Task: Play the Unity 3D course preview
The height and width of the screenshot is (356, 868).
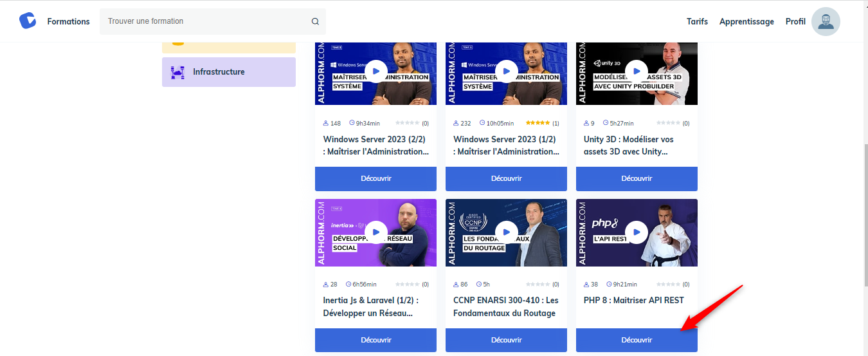Action: (x=637, y=71)
